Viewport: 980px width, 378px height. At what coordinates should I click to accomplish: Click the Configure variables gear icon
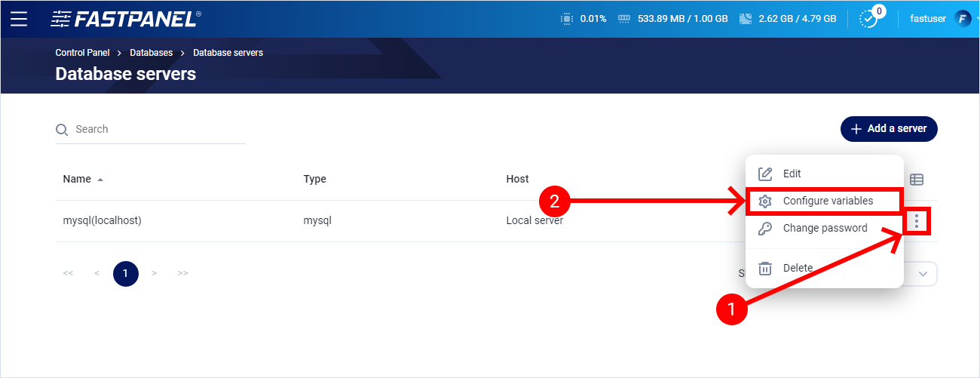coord(765,201)
